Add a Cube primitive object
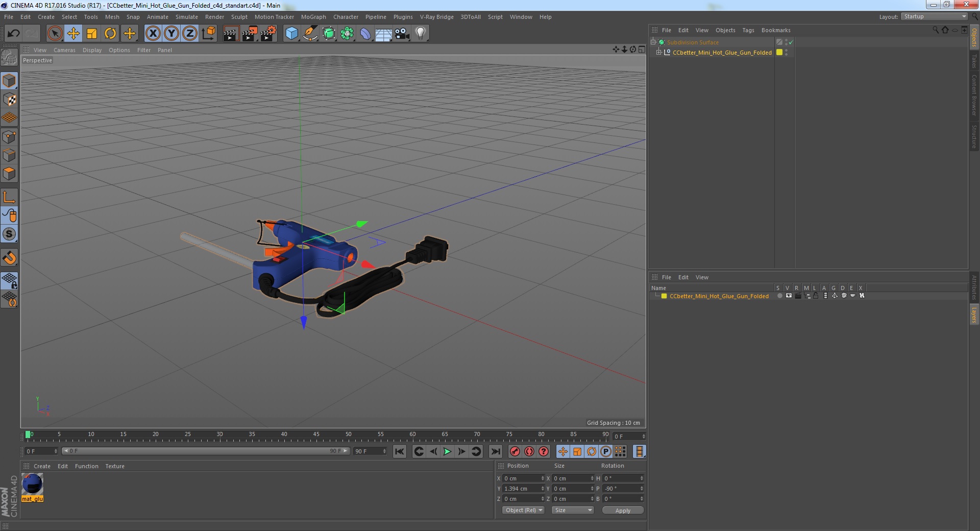The width and height of the screenshot is (980, 531). tap(291, 34)
